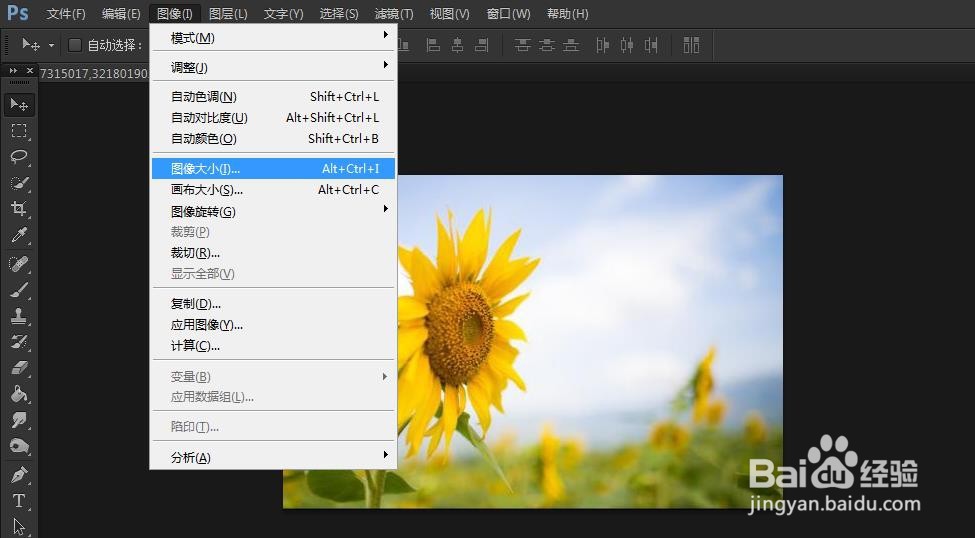Select the Smudge finger tool
The image size is (975, 538).
tap(19, 420)
